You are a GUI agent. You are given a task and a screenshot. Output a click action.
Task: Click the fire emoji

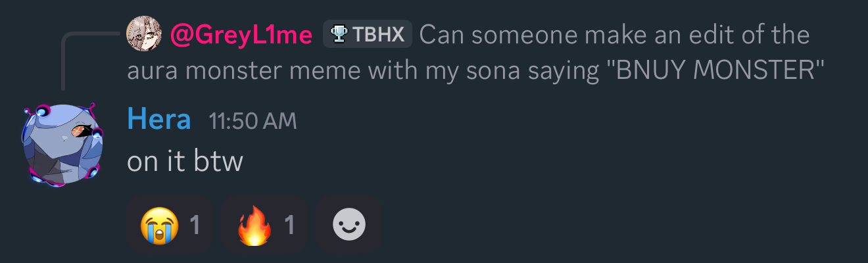(x=254, y=226)
